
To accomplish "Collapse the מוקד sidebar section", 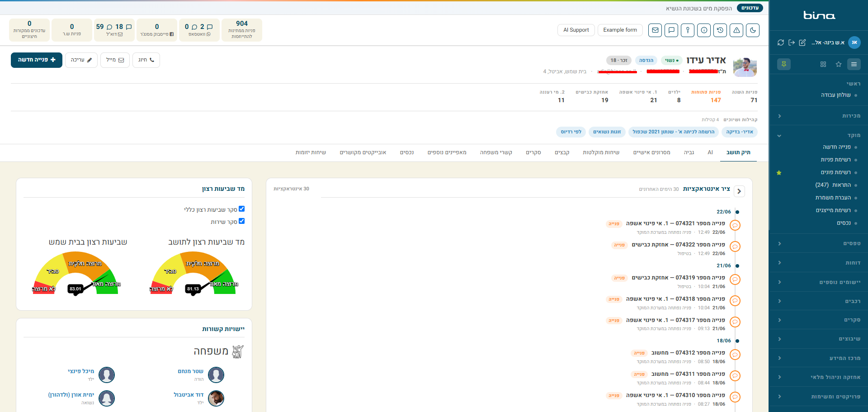I will [x=819, y=135].
